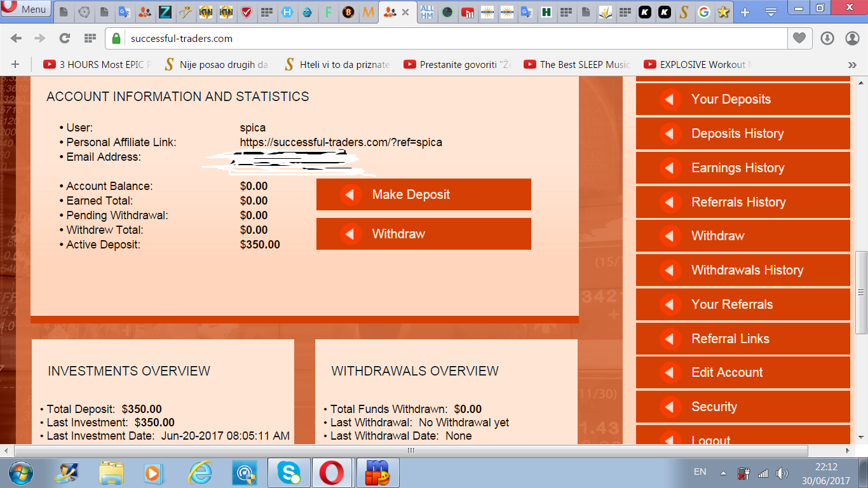Click the user profile icon in toolbar
The height and width of the screenshot is (488, 868).
(x=852, y=38)
